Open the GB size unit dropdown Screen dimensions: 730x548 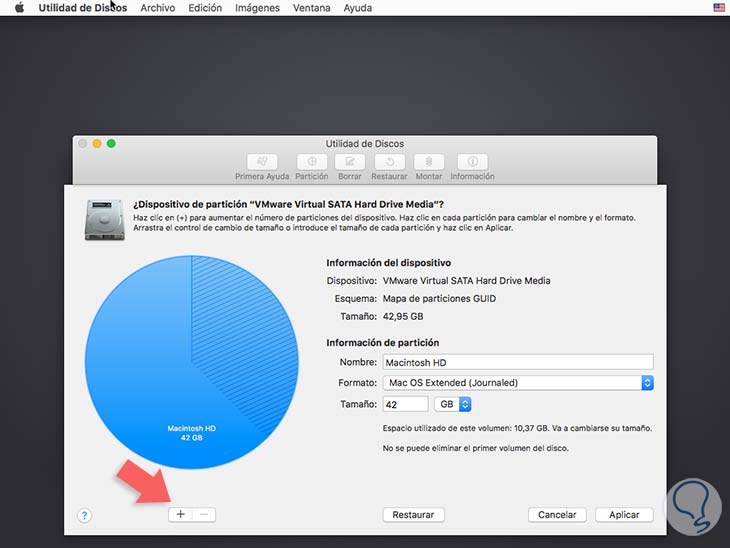pyautogui.click(x=453, y=404)
